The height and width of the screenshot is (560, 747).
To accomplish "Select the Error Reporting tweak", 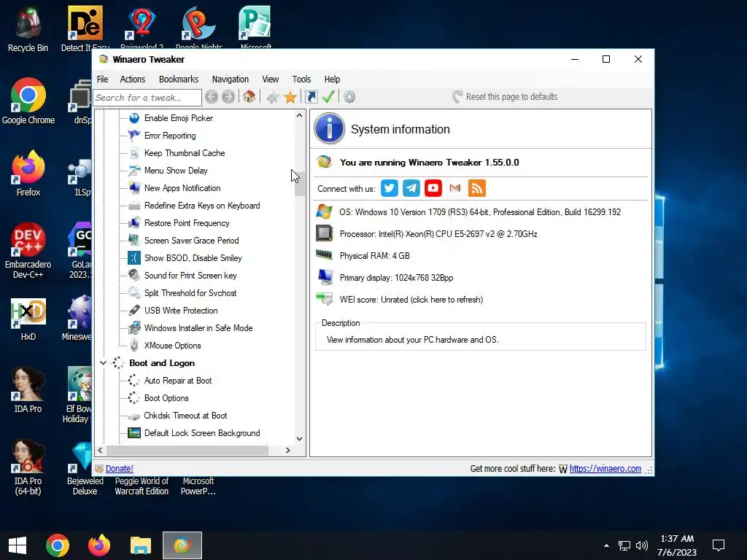I will tap(170, 136).
